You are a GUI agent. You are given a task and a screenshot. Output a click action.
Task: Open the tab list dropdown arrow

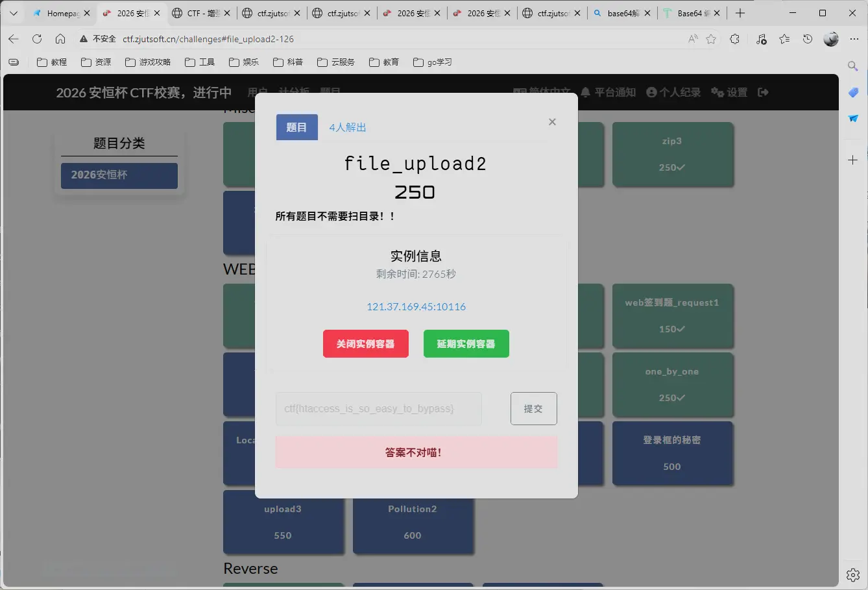13,13
